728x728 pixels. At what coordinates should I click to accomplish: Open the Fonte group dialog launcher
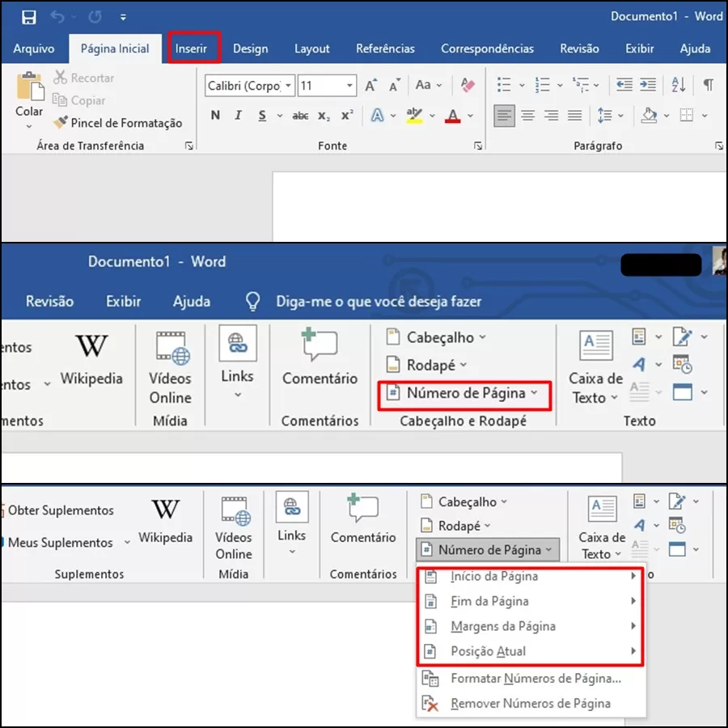(478, 146)
